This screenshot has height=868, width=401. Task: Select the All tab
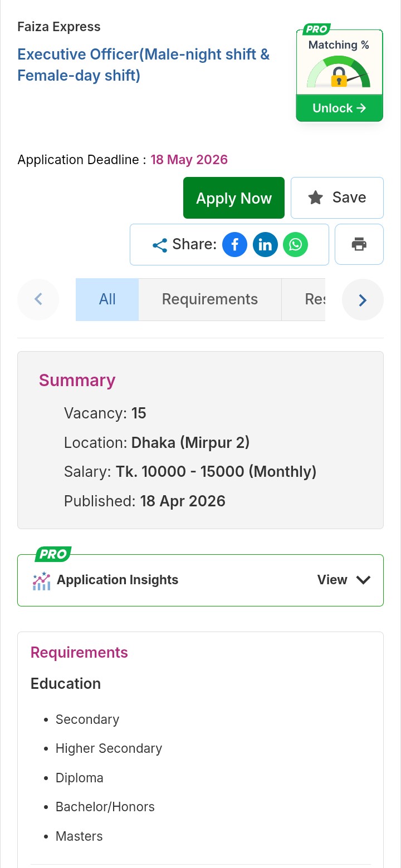[107, 299]
